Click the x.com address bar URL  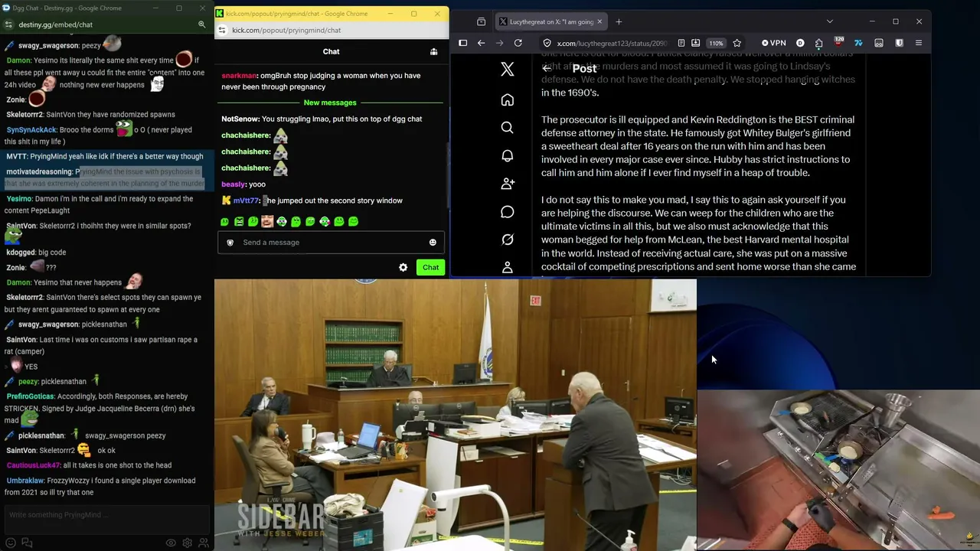tap(612, 43)
